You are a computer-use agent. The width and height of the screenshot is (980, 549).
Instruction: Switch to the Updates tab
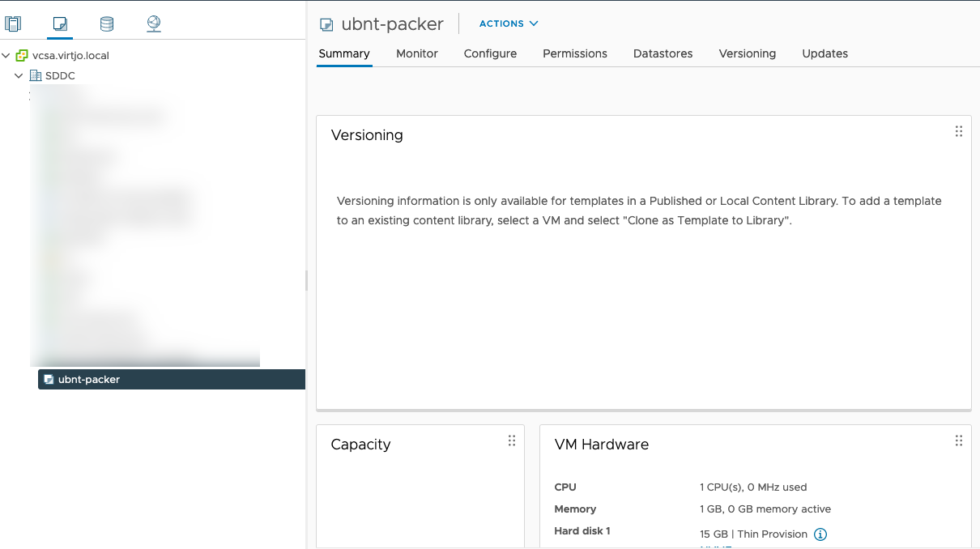[x=824, y=53]
